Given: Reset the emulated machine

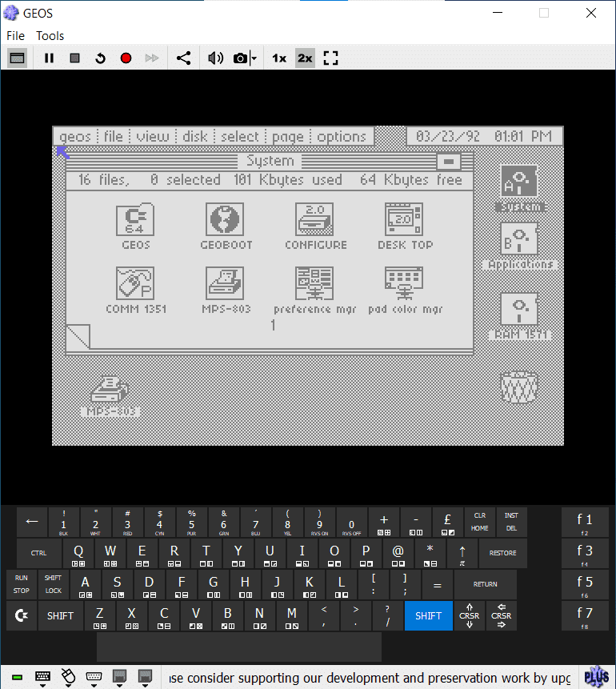Looking at the screenshot, I should click(100, 58).
